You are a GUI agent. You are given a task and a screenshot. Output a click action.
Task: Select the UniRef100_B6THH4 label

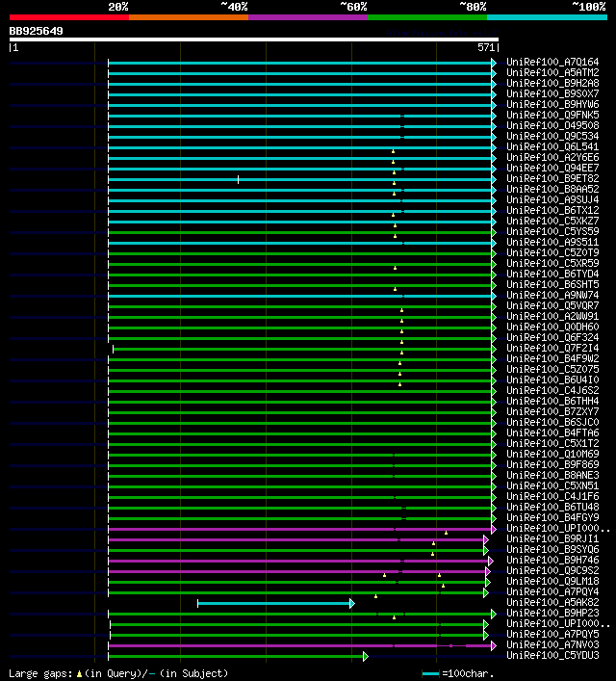(552, 402)
